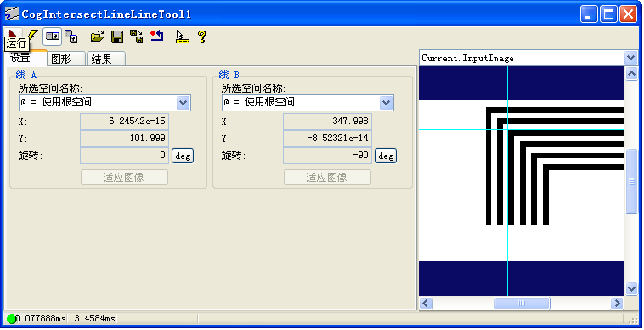Open a file with the folder icon

click(x=98, y=37)
